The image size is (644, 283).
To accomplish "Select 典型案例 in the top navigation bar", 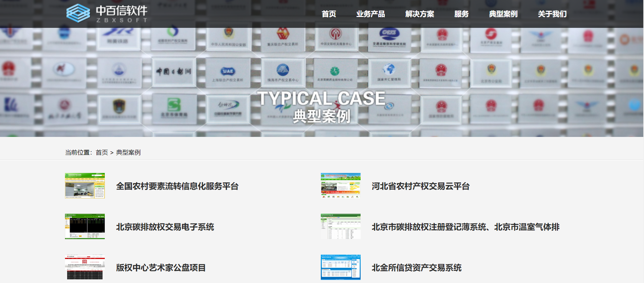I will [x=503, y=14].
